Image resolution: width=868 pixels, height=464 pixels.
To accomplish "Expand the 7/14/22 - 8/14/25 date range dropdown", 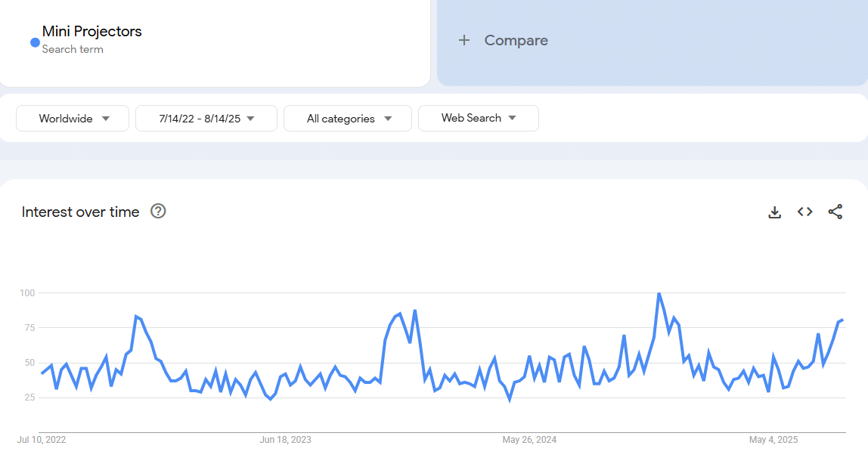I will pyautogui.click(x=206, y=119).
